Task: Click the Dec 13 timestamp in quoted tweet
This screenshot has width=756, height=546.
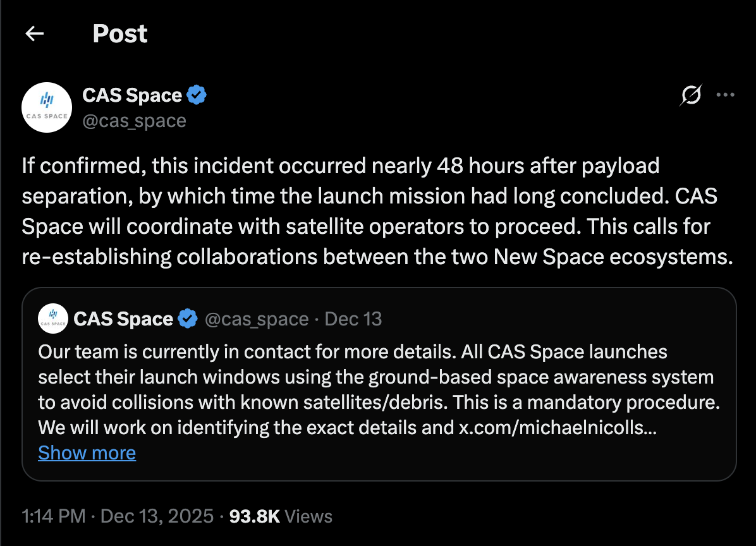Action: pos(353,318)
